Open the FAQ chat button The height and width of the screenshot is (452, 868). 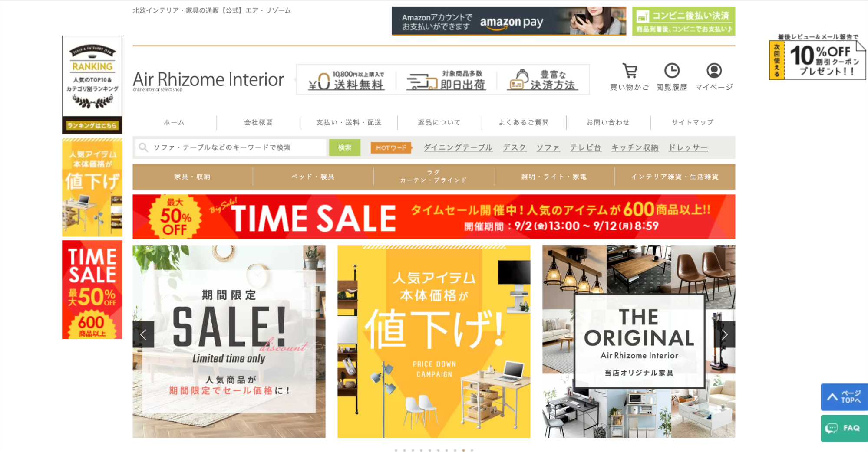pyautogui.click(x=844, y=428)
